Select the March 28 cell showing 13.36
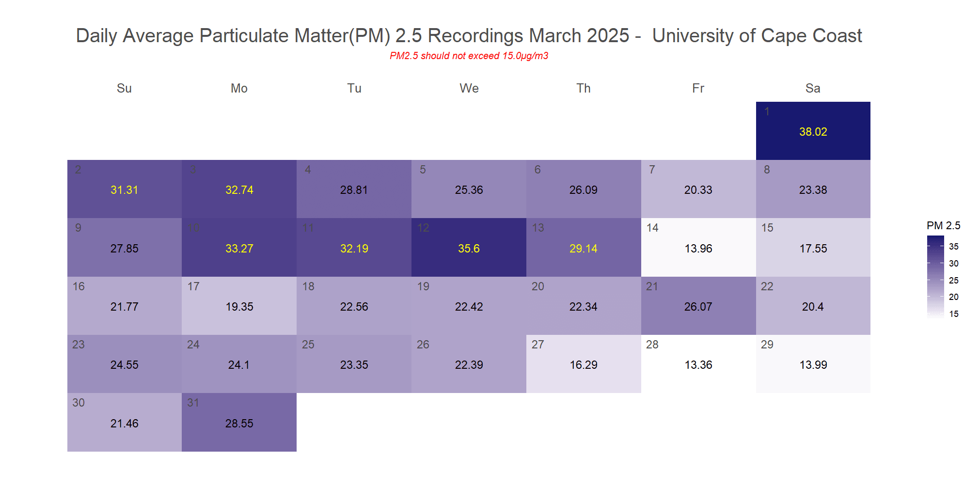Screen dimensions: 980x503 coord(698,364)
